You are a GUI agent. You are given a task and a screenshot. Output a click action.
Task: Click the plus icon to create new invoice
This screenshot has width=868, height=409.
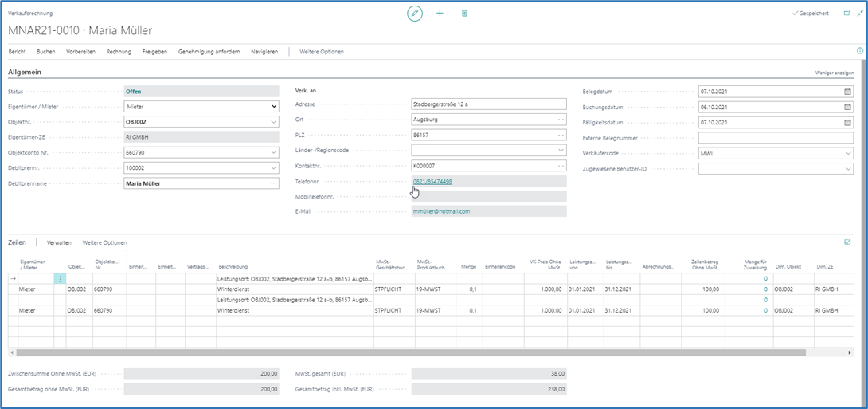[x=440, y=14]
